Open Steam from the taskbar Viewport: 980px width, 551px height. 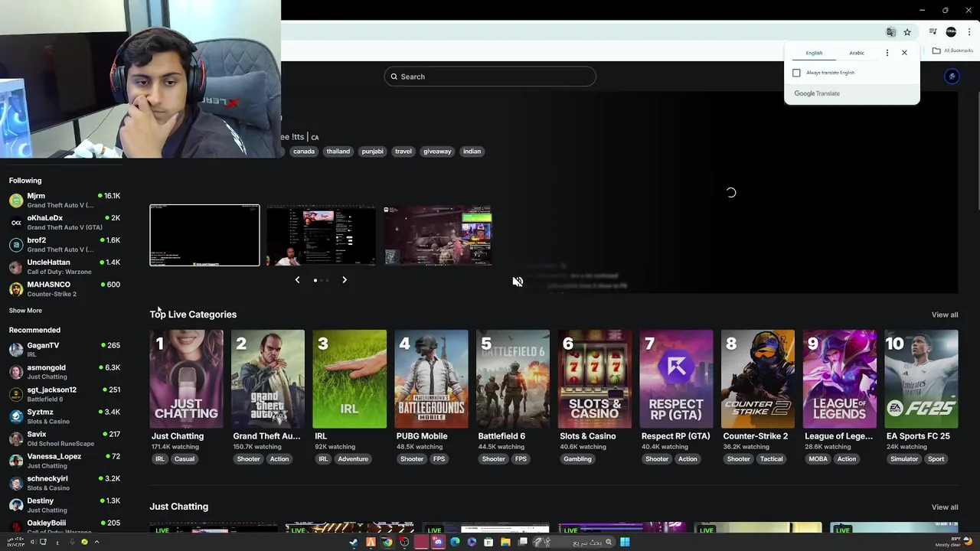click(353, 542)
